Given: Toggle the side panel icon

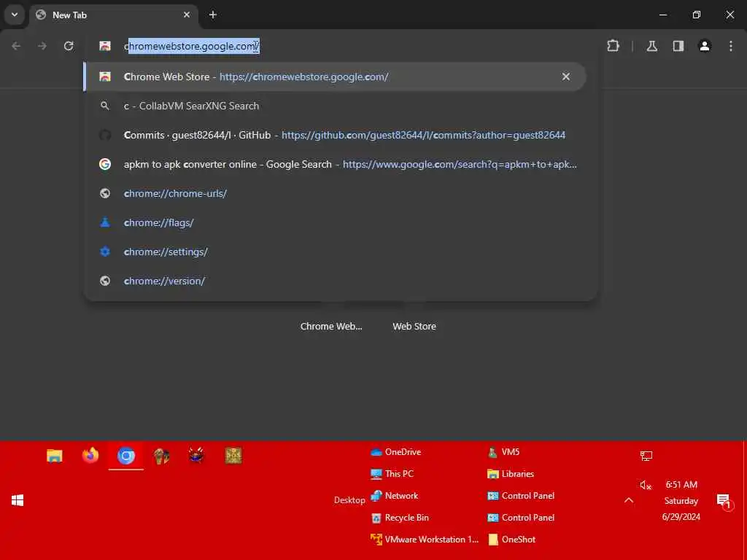Looking at the screenshot, I should click(x=678, y=46).
